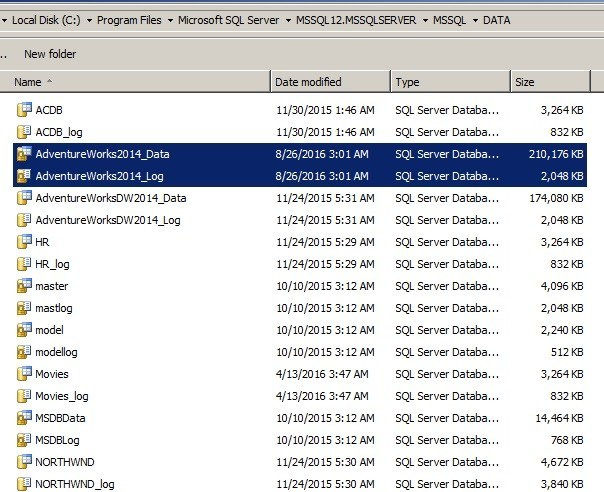Open dropdown arrow after MSSQL12.MSSQLSERVER
This screenshot has height=492, width=604.
(x=425, y=20)
